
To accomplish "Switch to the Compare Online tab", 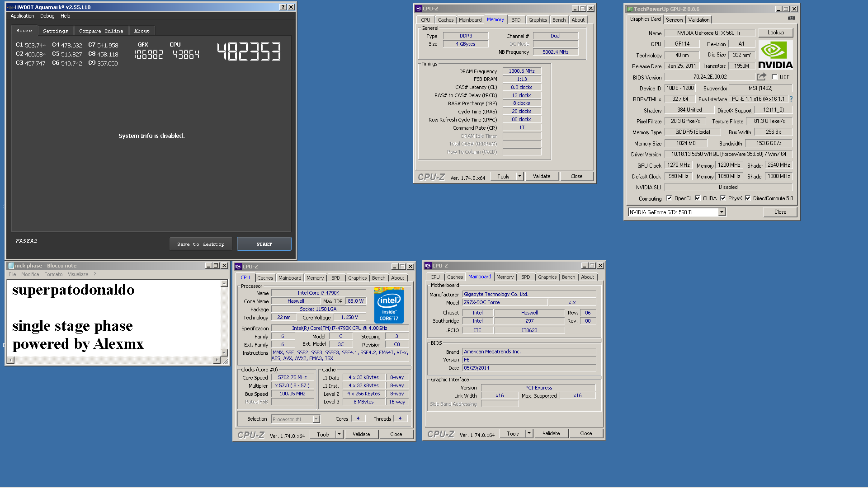I will [x=101, y=31].
